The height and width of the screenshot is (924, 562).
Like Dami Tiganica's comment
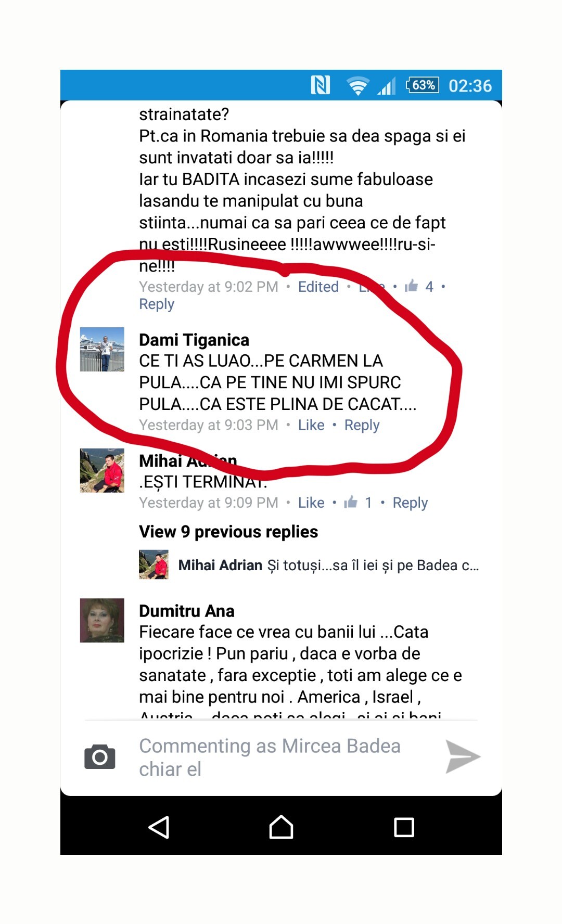coord(311,425)
